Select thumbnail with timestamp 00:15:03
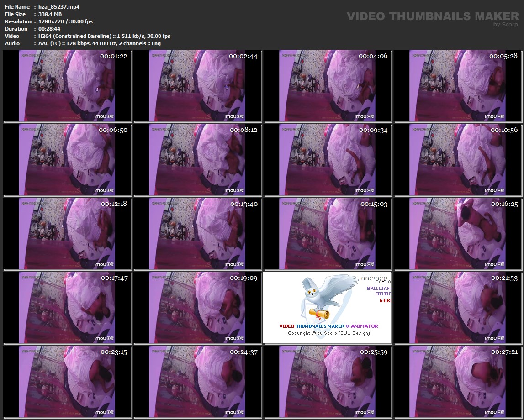Image resolution: width=524 pixels, height=420 pixels. 328,234
